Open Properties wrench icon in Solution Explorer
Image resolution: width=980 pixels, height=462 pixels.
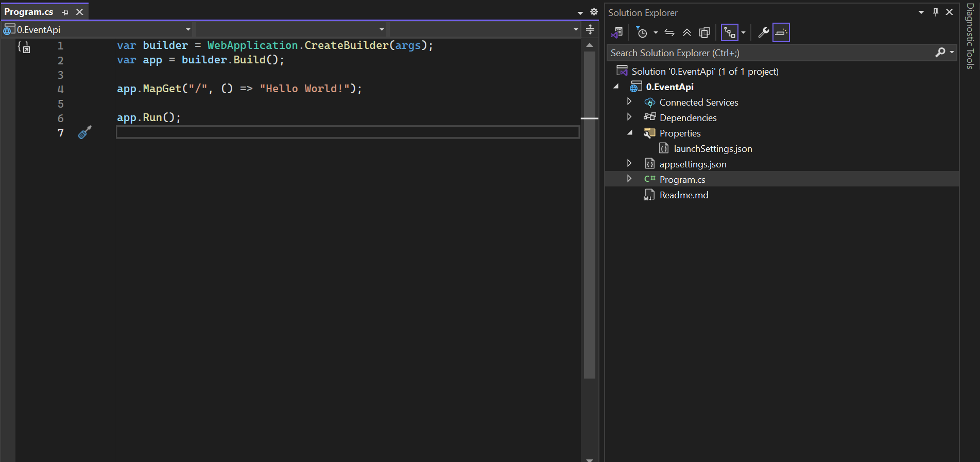(x=764, y=32)
